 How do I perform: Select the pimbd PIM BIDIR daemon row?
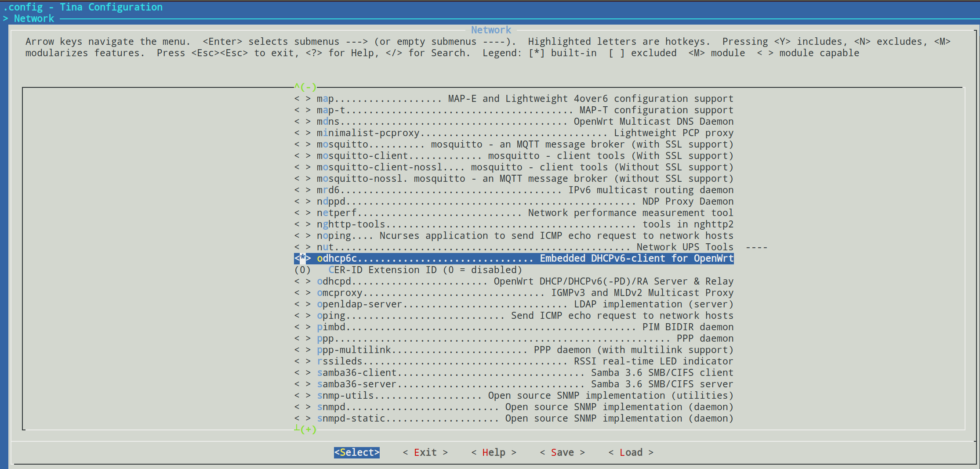514,327
